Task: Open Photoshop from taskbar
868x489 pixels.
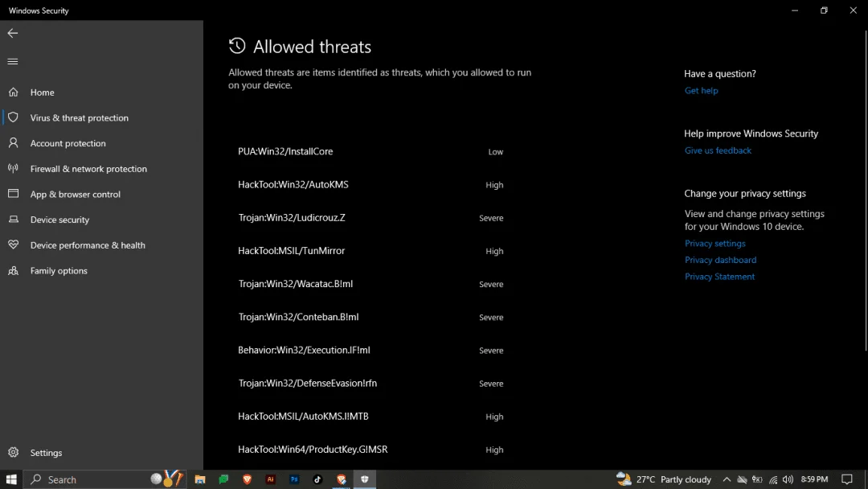Action: coord(294,479)
